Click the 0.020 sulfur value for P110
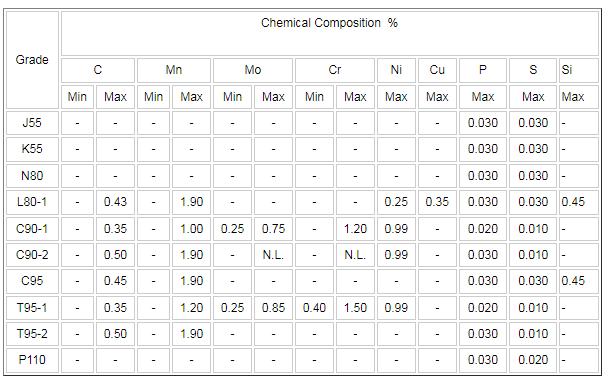609x384 pixels. [x=533, y=360]
